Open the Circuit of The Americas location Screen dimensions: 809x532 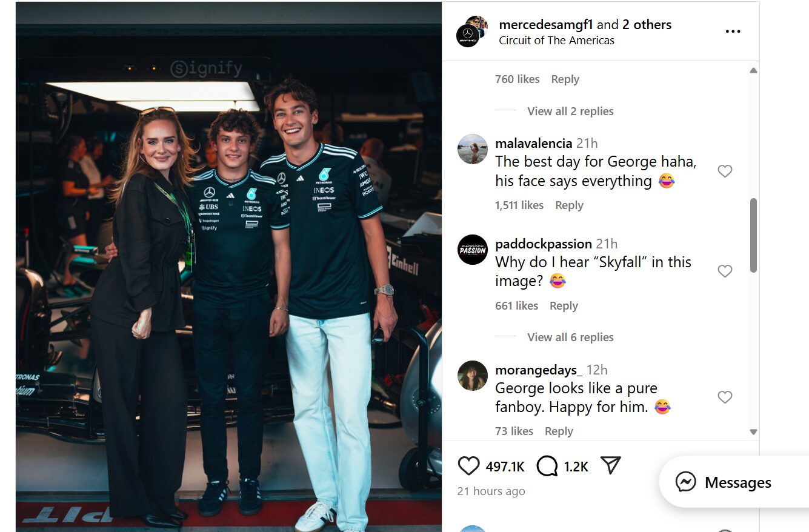pyautogui.click(x=556, y=41)
